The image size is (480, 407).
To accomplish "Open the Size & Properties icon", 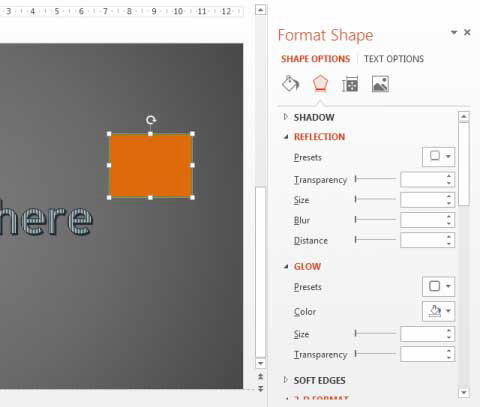I will tap(350, 84).
